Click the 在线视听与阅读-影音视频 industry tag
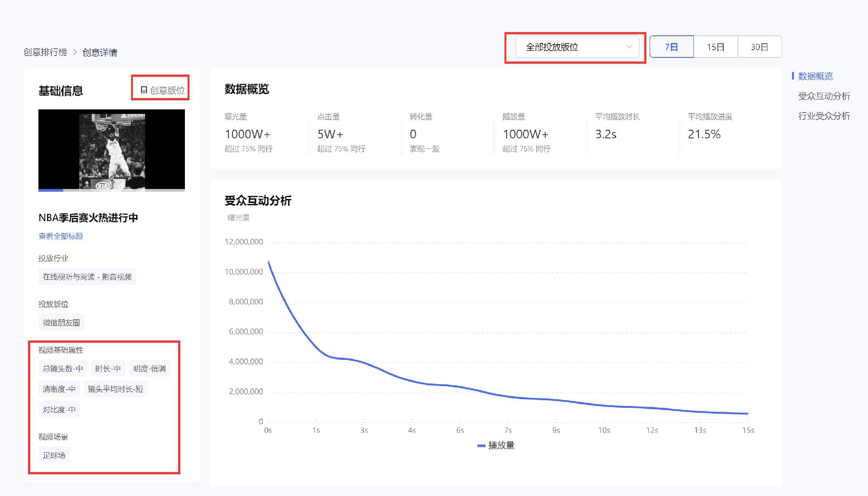868x496 pixels. 86,277
